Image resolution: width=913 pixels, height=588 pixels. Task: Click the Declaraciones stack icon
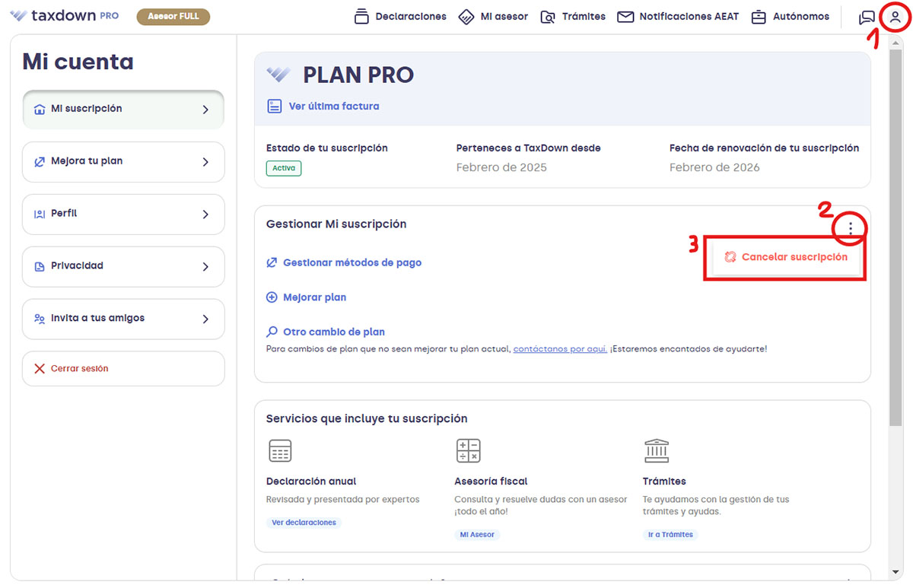(x=361, y=16)
